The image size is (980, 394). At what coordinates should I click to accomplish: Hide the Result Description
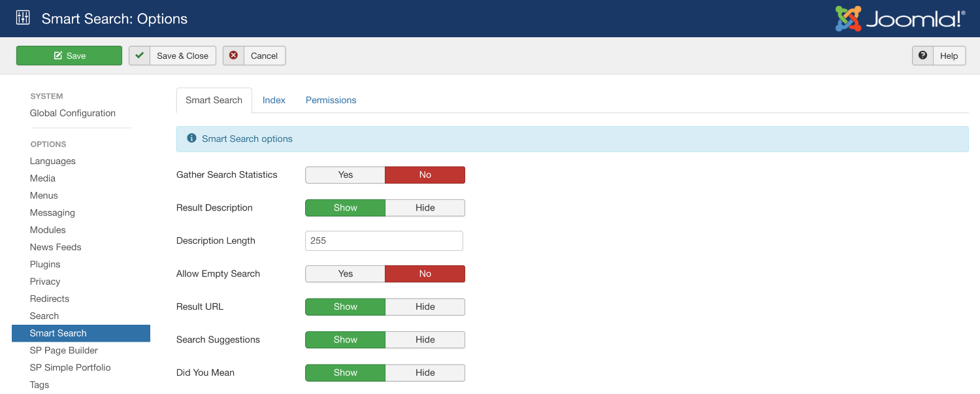[x=425, y=207]
